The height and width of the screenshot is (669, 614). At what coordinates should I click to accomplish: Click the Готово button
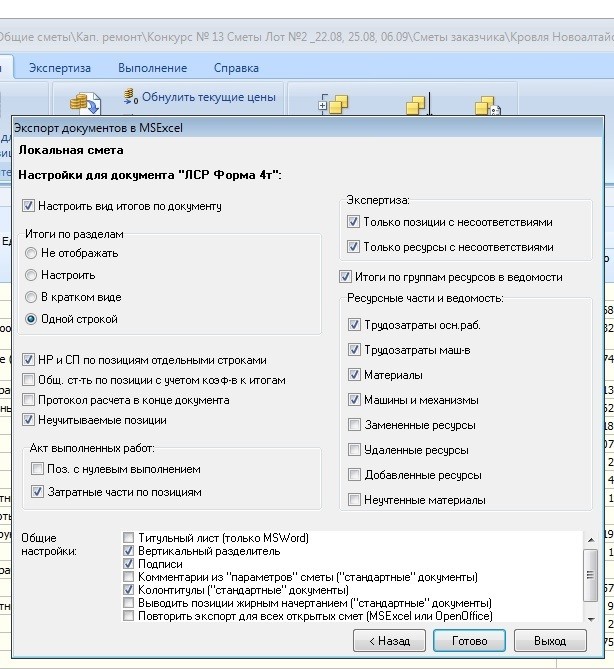(469, 641)
